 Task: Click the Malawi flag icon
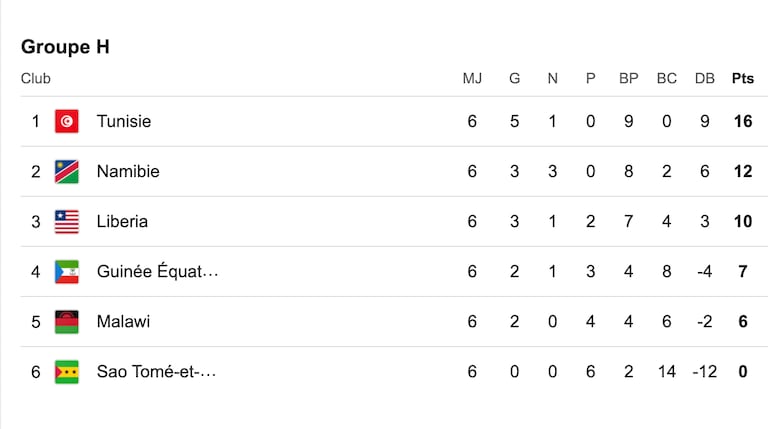(67, 322)
